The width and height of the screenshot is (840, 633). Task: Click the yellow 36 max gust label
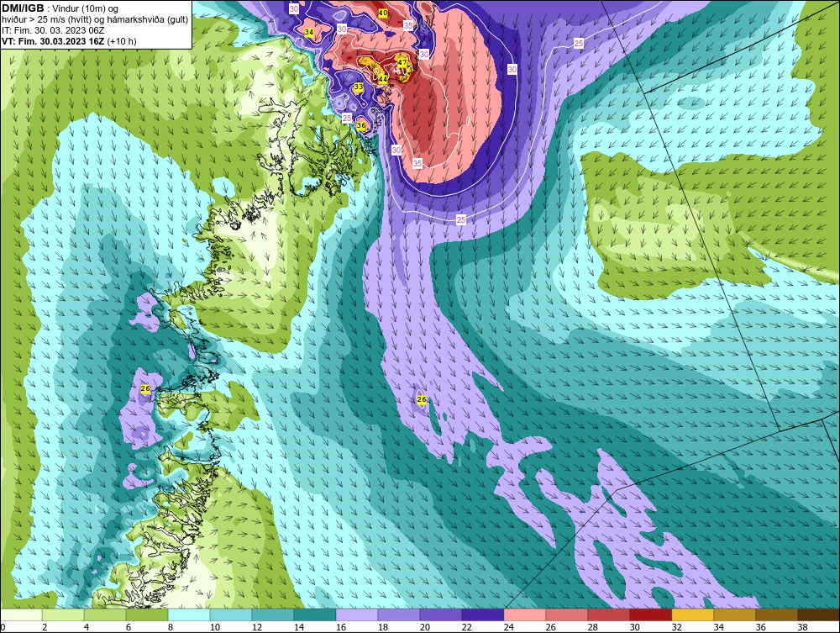361,125
